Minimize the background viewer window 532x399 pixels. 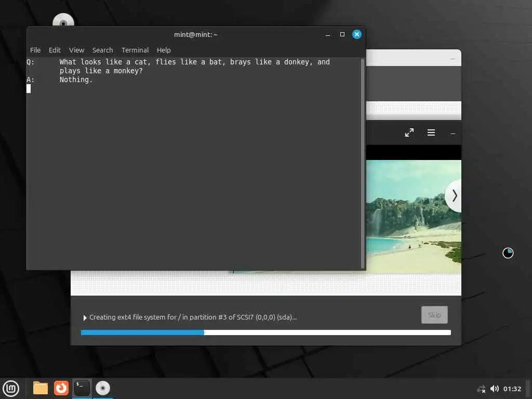click(453, 134)
